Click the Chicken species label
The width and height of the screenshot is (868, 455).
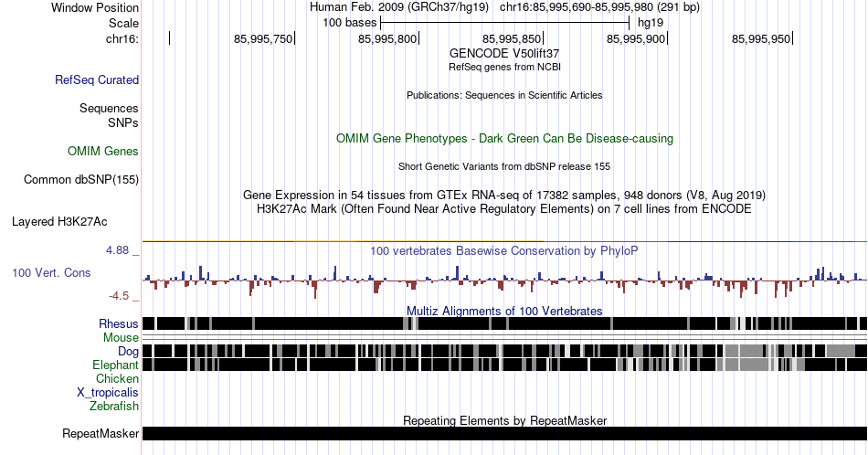point(117,378)
